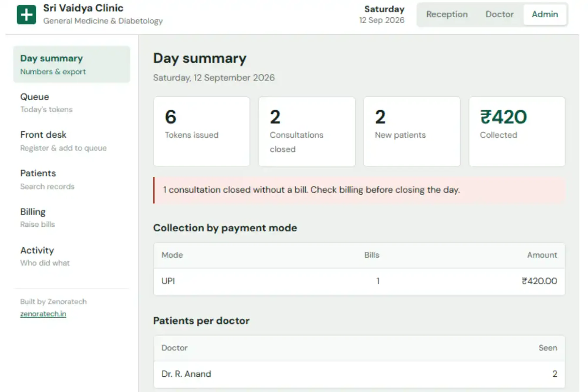
Task: Click the Consultations closed card
Action: [x=307, y=132]
